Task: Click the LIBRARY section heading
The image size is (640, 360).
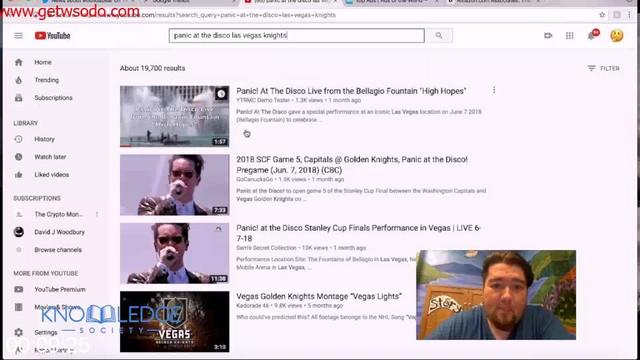Action: [x=26, y=123]
